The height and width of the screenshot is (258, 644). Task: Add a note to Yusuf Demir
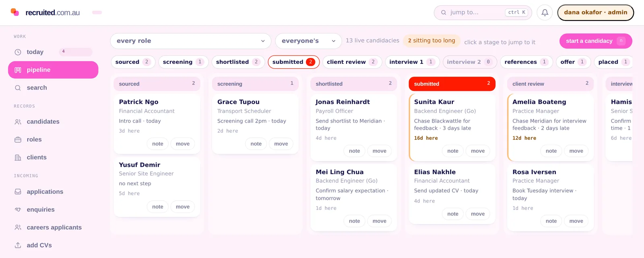tap(158, 207)
